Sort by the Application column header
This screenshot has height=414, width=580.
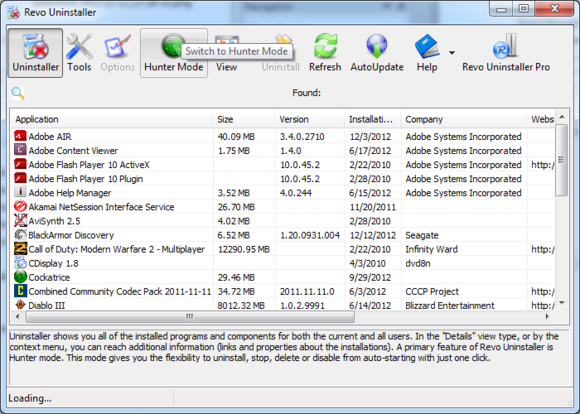click(111, 119)
